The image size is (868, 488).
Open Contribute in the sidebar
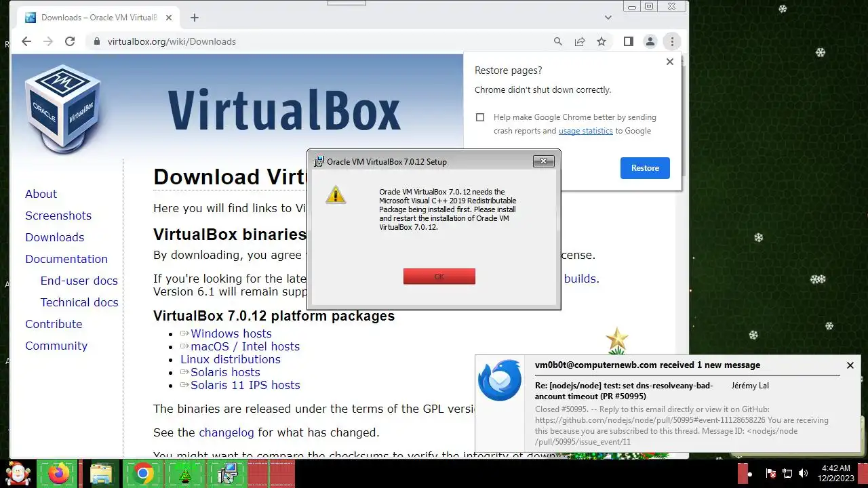point(54,324)
